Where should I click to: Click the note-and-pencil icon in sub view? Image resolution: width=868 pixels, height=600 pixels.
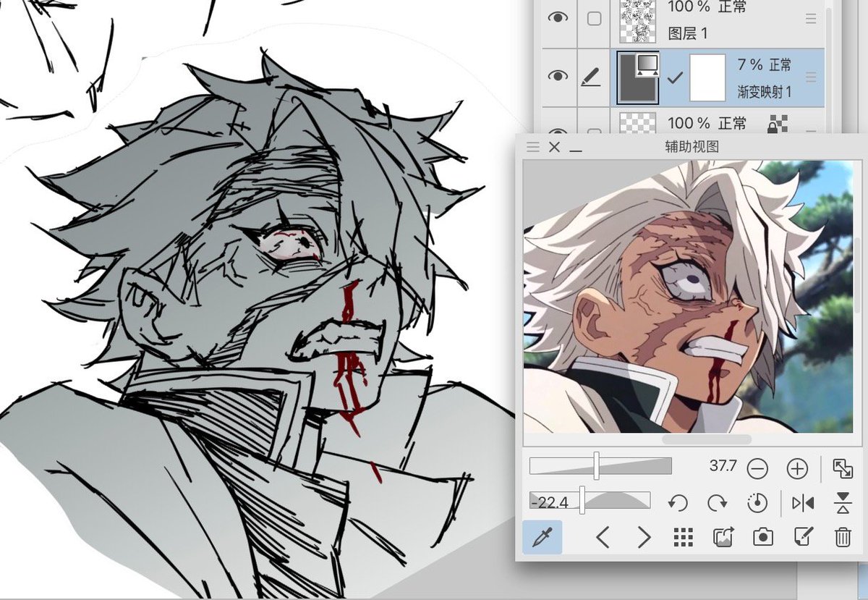pyautogui.click(x=803, y=537)
